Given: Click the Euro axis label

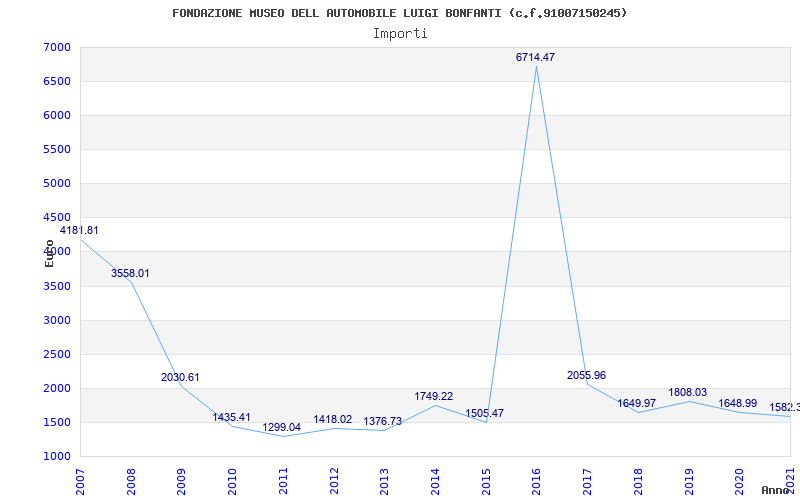Looking at the screenshot, I should 49,253.
